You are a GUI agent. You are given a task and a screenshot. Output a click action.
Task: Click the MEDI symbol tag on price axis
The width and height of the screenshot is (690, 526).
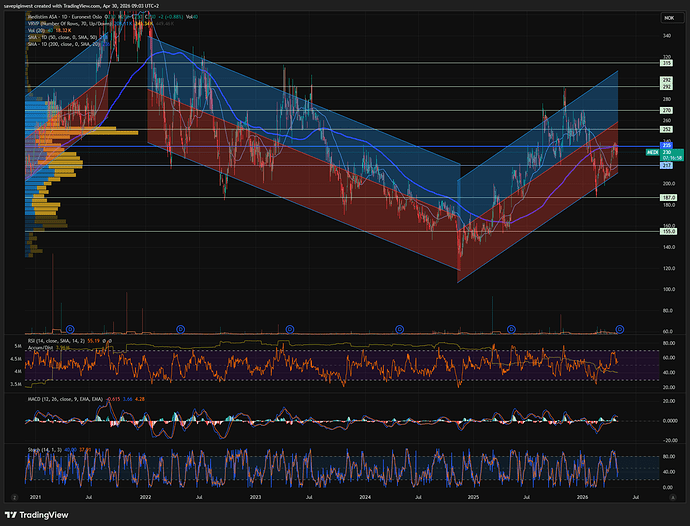[652, 152]
